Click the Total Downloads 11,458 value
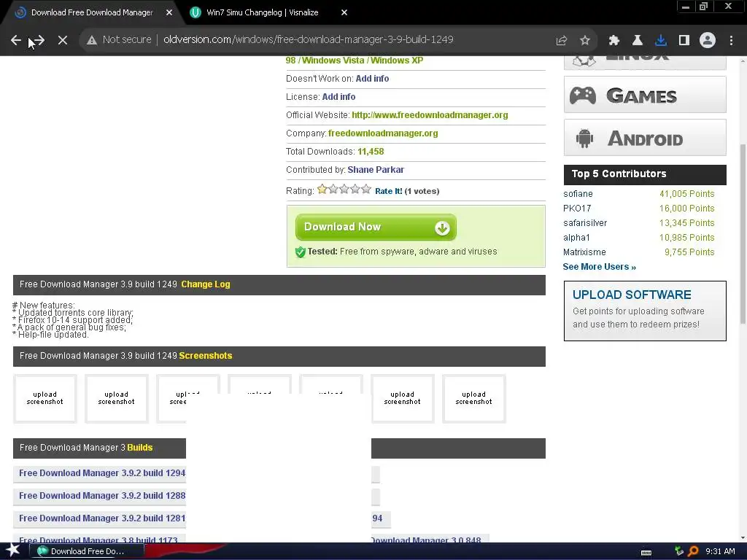The width and height of the screenshot is (747, 560). click(371, 152)
